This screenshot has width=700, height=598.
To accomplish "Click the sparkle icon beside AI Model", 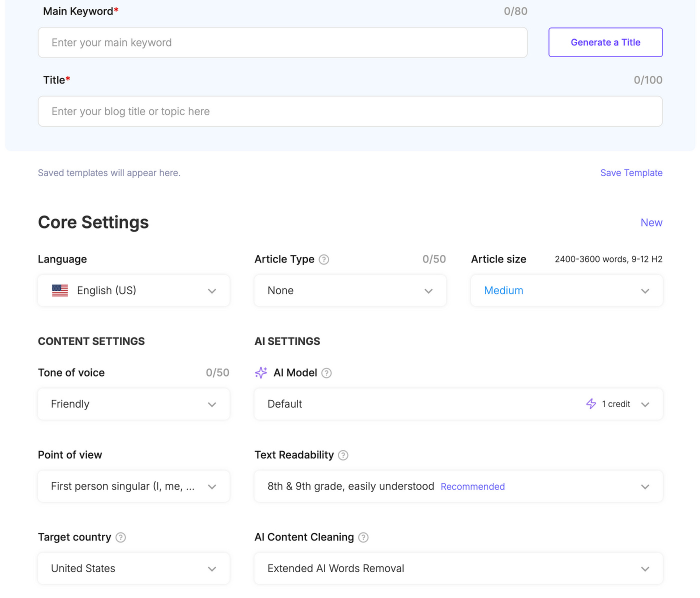I will [260, 372].
